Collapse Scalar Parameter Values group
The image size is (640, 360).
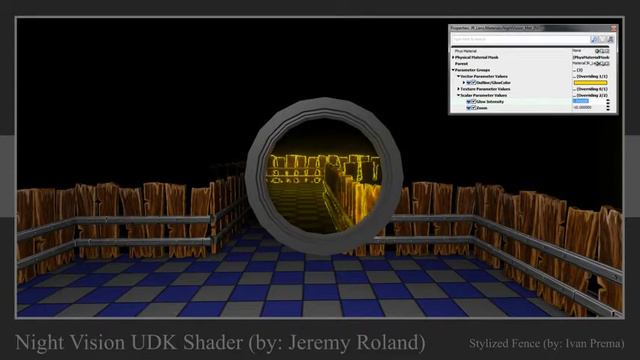coord(458,95)
